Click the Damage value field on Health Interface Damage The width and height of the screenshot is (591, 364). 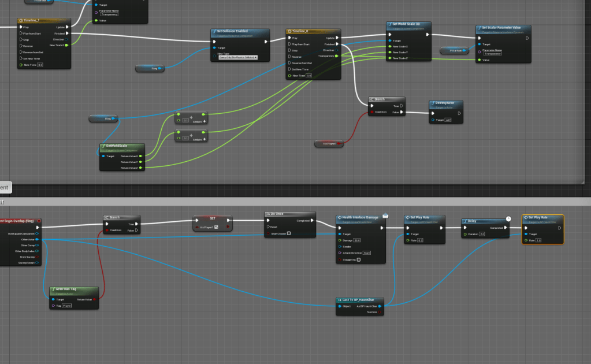click(x=356, y=240)
